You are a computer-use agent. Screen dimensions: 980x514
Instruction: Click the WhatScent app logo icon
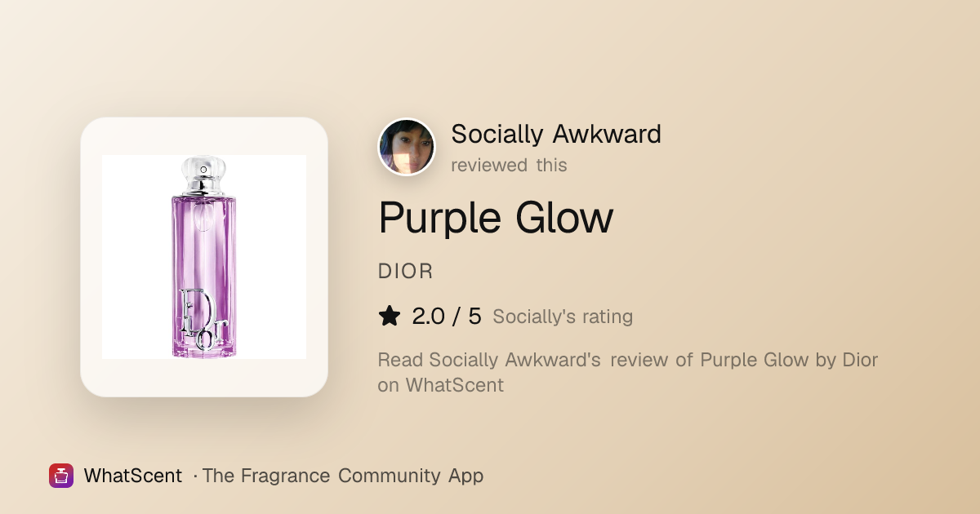click(61, 476)
